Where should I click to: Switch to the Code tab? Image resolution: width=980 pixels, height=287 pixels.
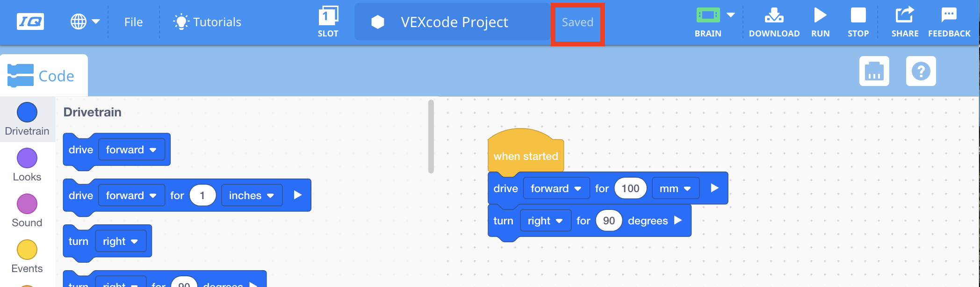coord(43,76)
